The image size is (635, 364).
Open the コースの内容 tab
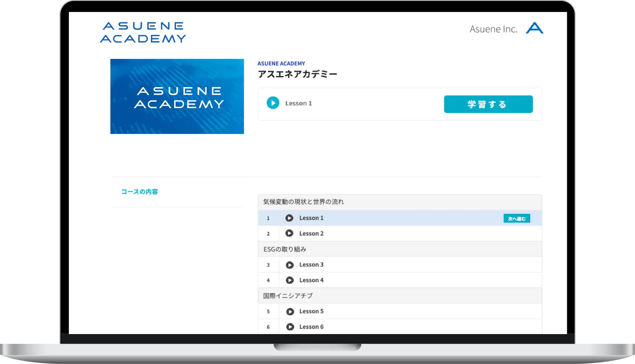[x=139, y=192]
